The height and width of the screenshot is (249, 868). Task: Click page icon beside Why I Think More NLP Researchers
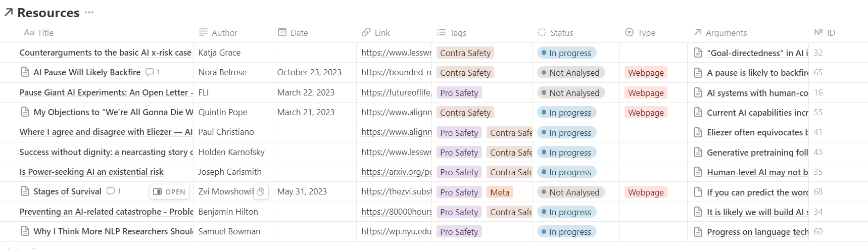point(25,231)
